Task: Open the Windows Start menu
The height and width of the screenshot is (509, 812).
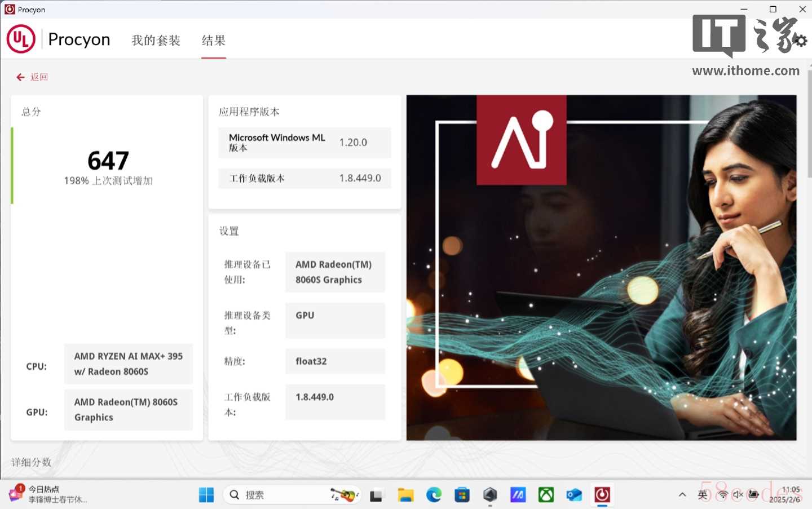Action: (x=206, y=495)
